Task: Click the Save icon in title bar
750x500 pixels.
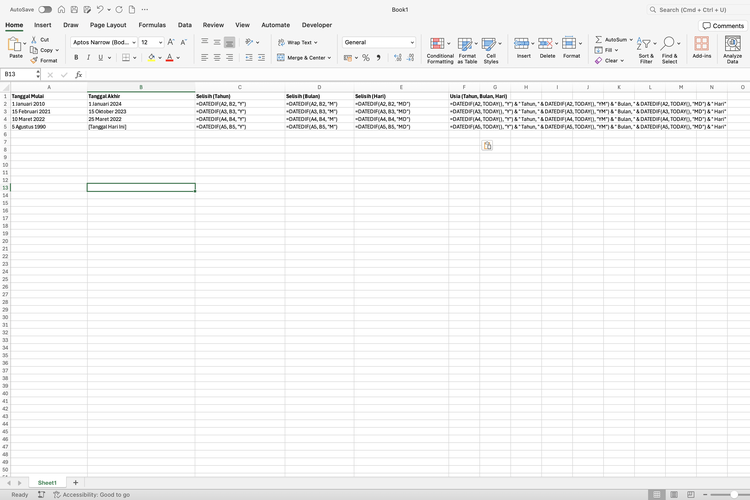Action: [x=74, y=10]
